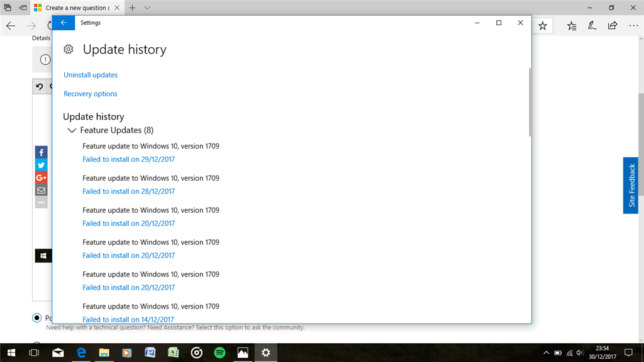Open Spotify from taskbar
Image resolution: width=644 pixels, height=362 pixels.
[x=219, y=353]
